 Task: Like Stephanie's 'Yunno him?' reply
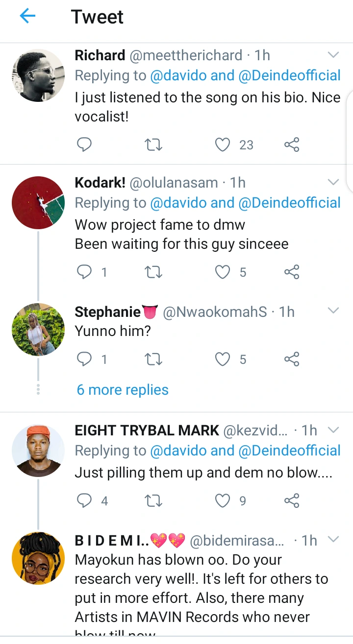click(x=223, y=359)
